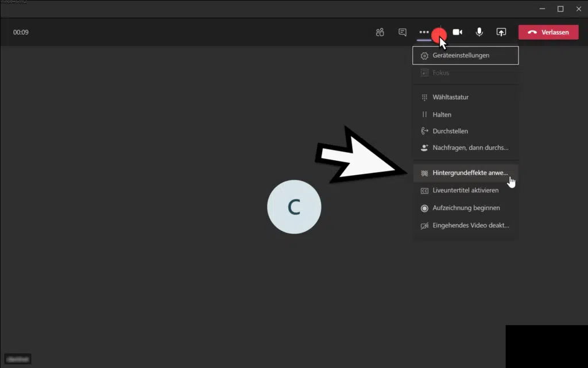
Task: Open the share content tray
Action: pos(501,32)
